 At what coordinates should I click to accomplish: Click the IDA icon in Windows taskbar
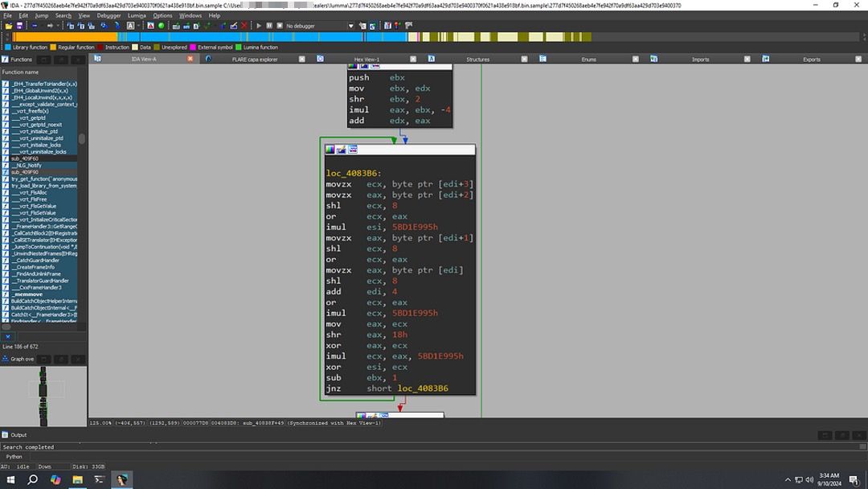point(121,479)
